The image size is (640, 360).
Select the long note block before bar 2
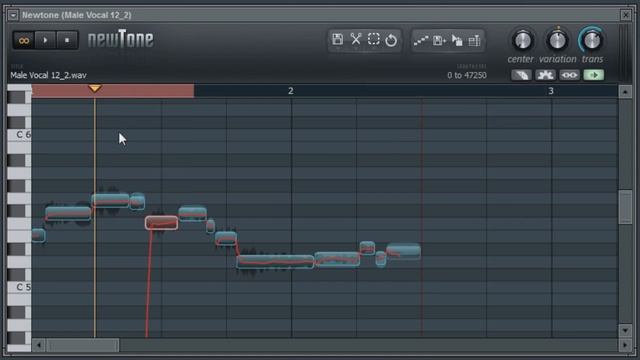point(275,261)
